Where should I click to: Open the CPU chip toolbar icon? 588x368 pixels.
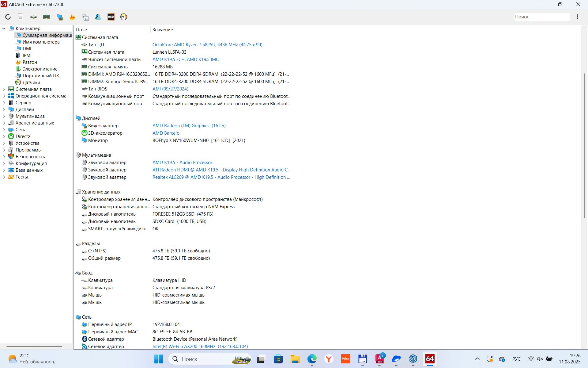coord(33,17)
